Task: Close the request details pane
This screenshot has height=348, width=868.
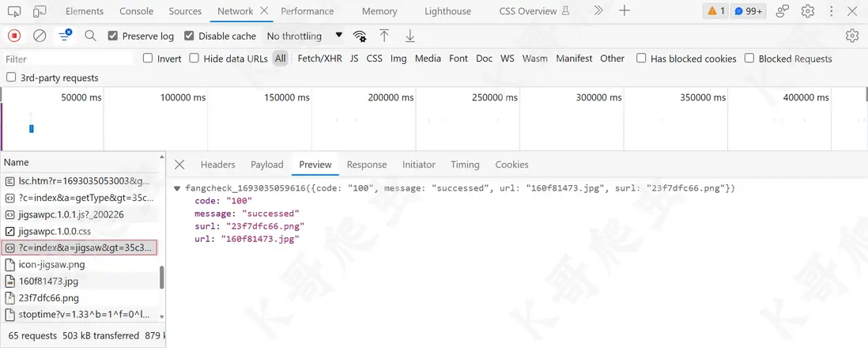Action: point(179,165)
